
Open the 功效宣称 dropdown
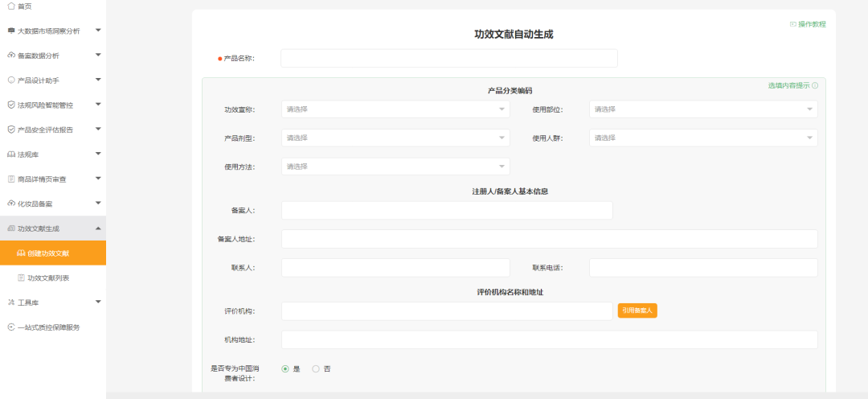click(x=395, y=109)
